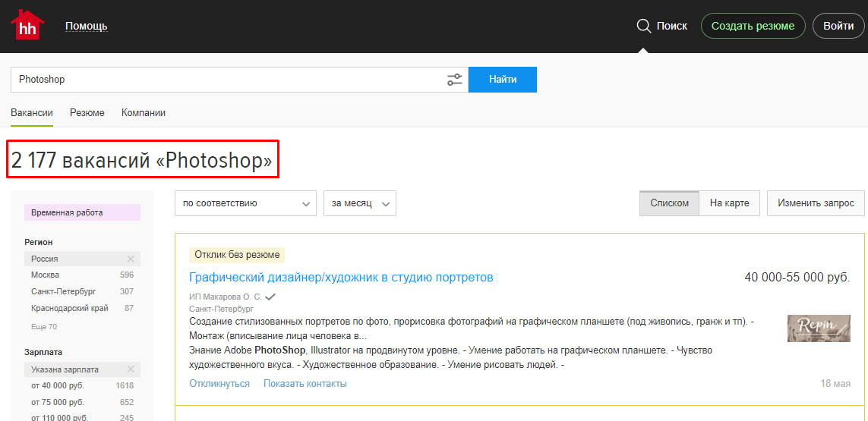
Task: Select На карте view mode
Action: coord(730,203)
